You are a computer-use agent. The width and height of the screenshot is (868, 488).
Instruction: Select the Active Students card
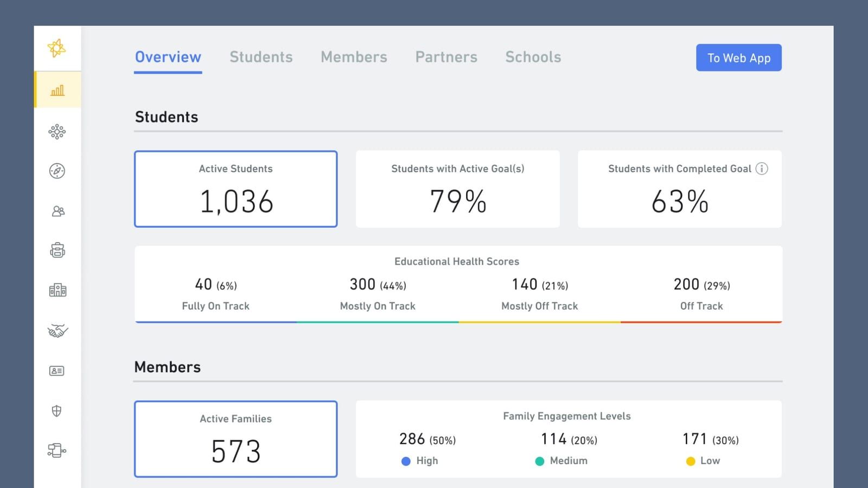235,189
